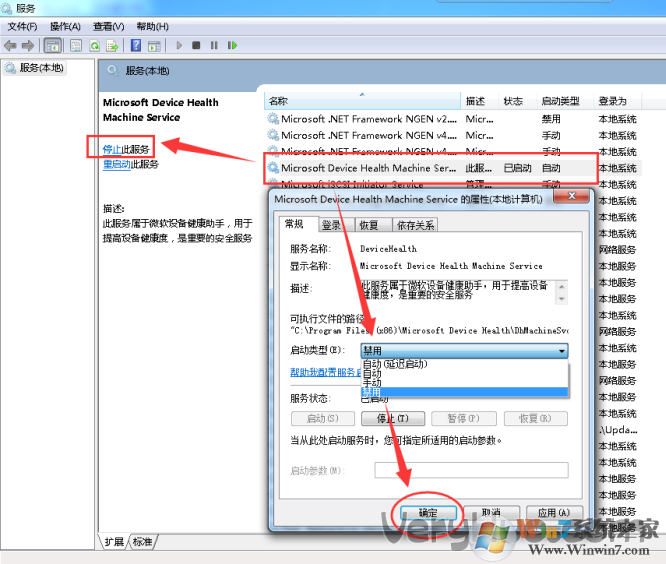This screenshot has height=564, width=666.
Task: Toggle the show/hide action pane icon
Action: (x=154, y=45)
